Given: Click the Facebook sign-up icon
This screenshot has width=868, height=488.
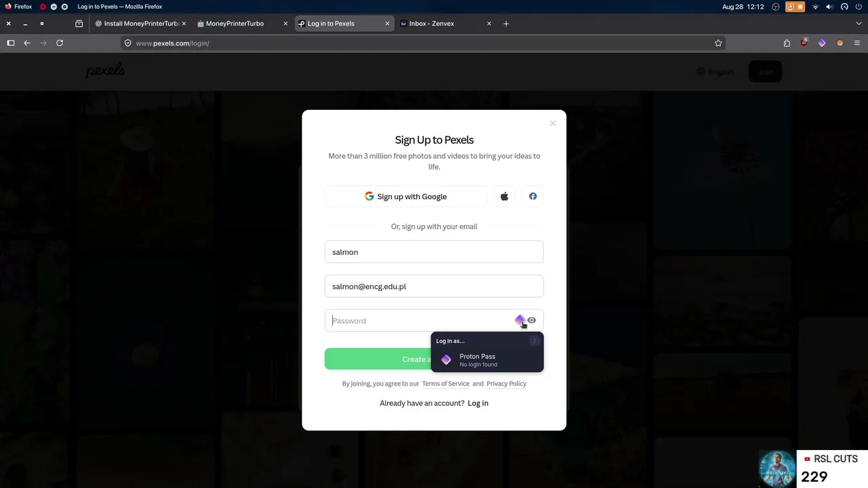Looking at the screenshot, I should pyautogui.click(x=533, y=197).
